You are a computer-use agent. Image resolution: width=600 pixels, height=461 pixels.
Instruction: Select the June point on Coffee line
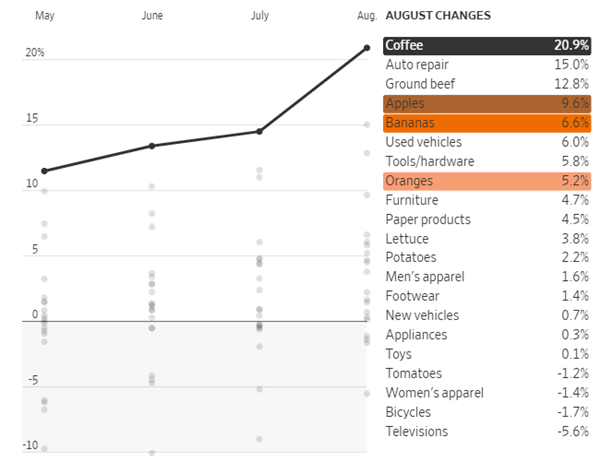pyautogui.click(x=152, y=146)
